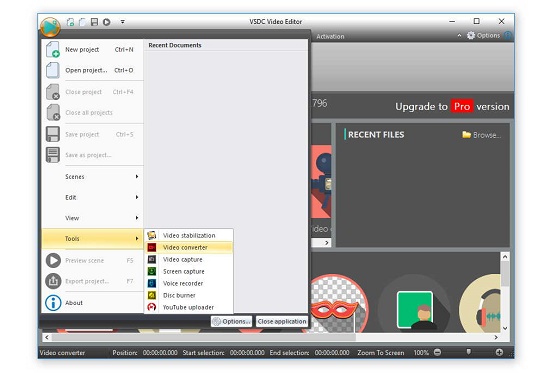Select Video converter from Tools submenu

[x=189, y=247]
